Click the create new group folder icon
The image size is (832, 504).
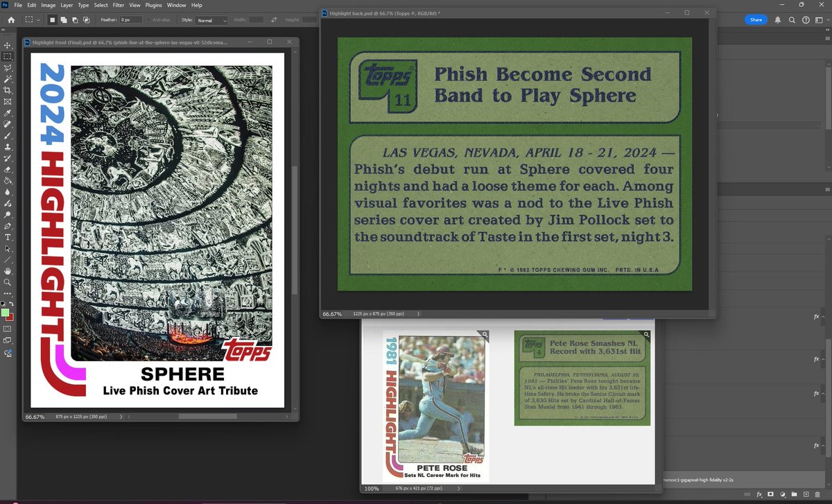793,495
